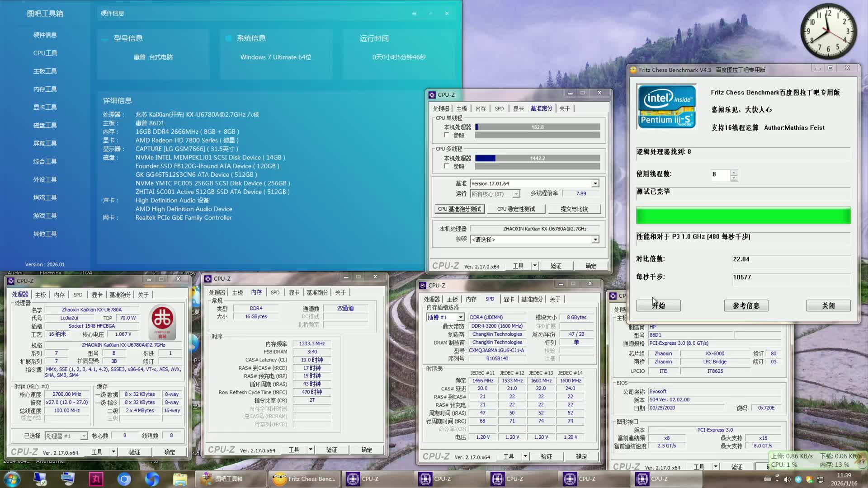
Task: Click the Fritz thread count field
Action: point(721,175)
